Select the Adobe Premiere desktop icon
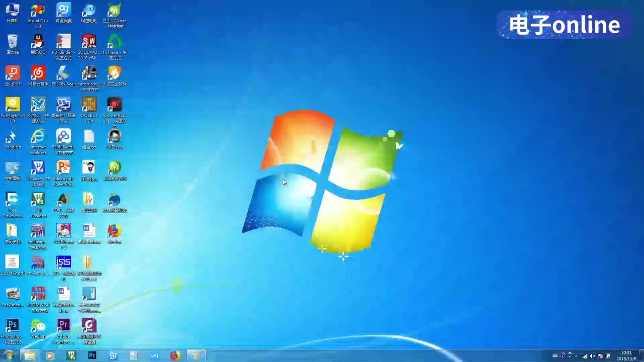 coord(63,332)
